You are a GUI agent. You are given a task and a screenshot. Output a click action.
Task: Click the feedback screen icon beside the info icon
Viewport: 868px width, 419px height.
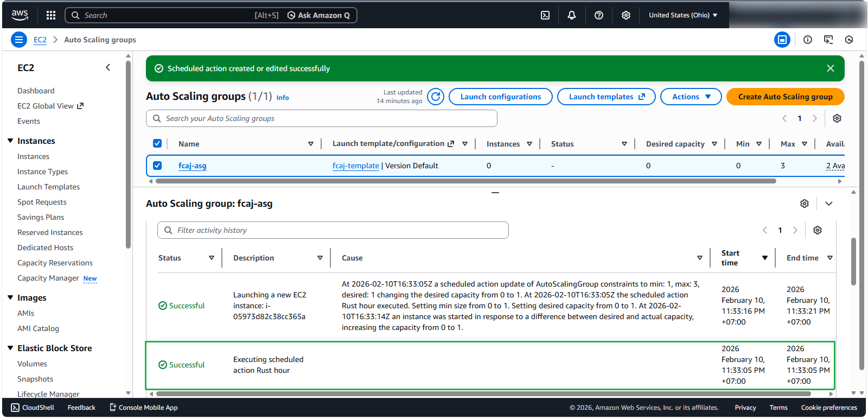828,40
